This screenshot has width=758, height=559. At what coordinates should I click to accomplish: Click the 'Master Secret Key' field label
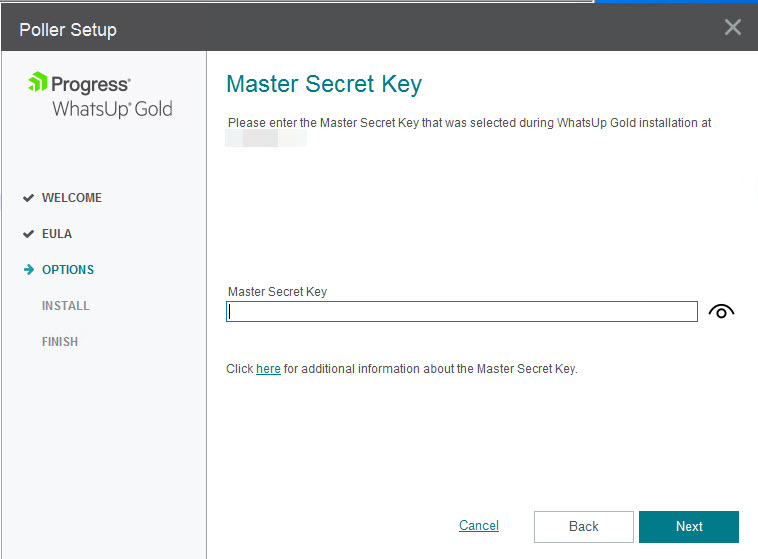[x=277, y=292]
